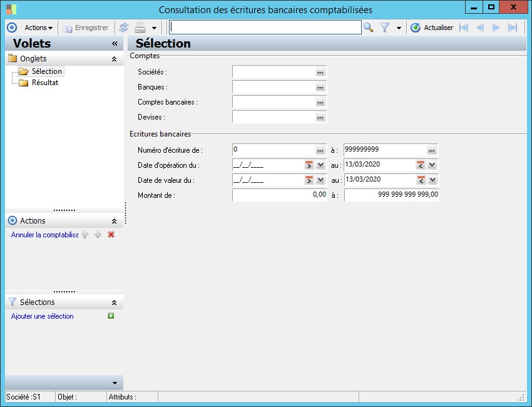Open the Comptes bancaires lookup ellipsis button
Screen dimensions: 532x407
pos(320,102)
